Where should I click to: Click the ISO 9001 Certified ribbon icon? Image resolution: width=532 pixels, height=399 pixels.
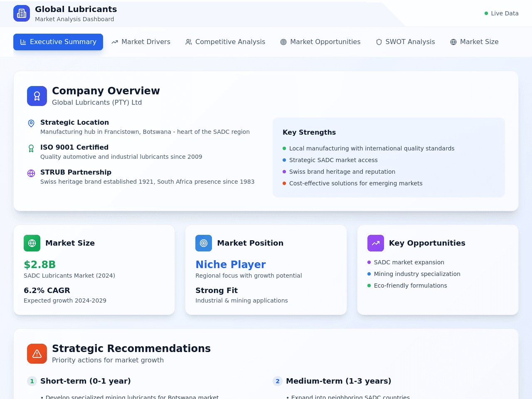(x=31, y=148)
